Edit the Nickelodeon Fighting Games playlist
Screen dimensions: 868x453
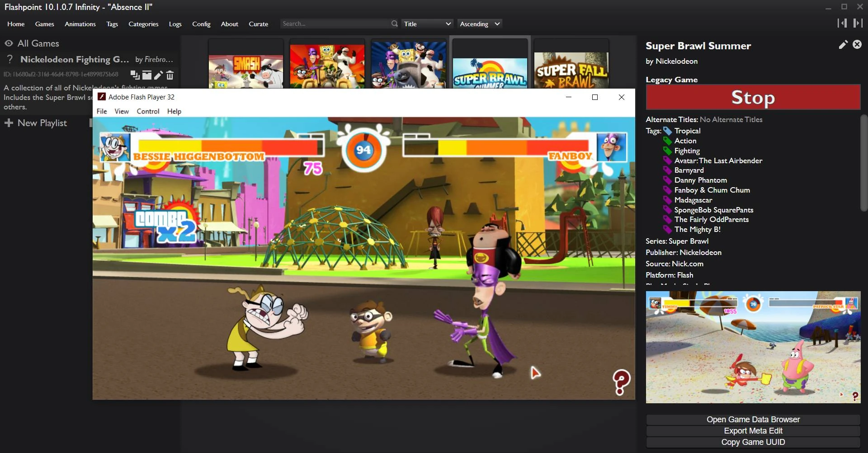click(158, 75)
